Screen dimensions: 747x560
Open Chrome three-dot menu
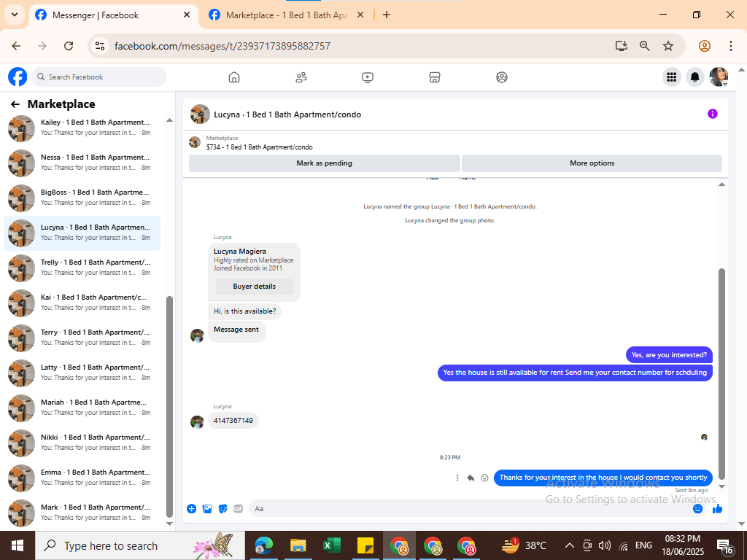point(731,46)
